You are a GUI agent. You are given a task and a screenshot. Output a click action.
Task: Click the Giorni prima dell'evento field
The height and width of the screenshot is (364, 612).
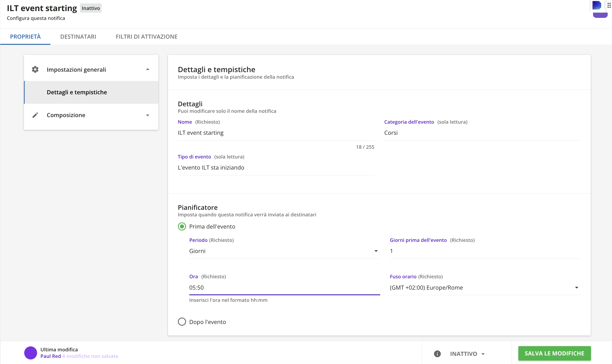coord(485,251)
